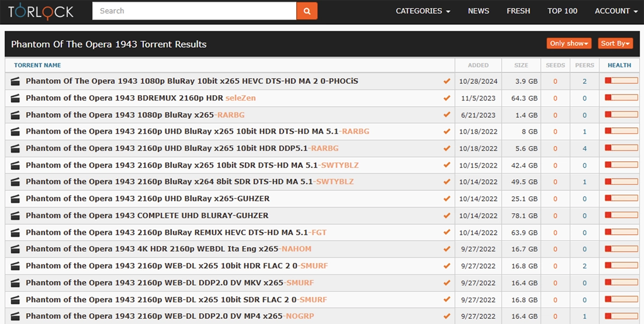644x324 pixels.
Task: Click movie icon for 1080p BluRay x265-RARBG
Action: pos(16,114)
